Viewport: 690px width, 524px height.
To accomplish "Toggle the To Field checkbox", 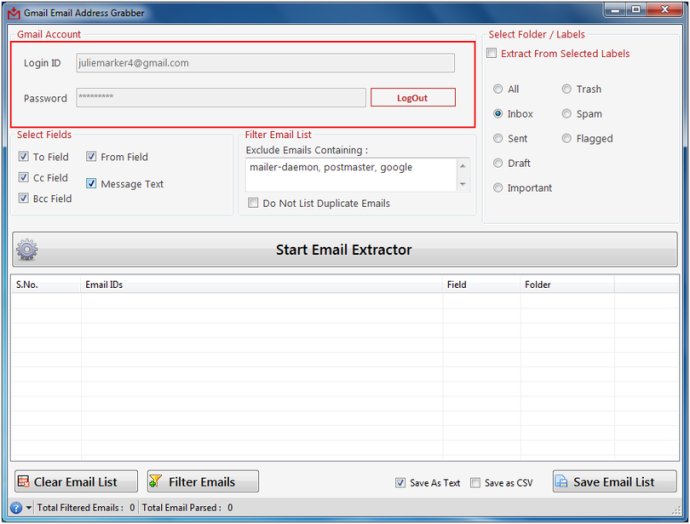I will [24, 157].
